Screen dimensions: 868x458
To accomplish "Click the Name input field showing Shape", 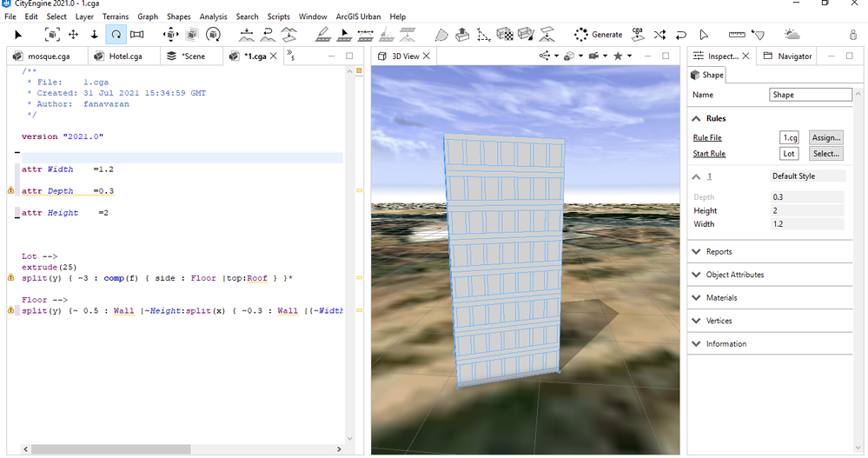I will tap(811, 95).
